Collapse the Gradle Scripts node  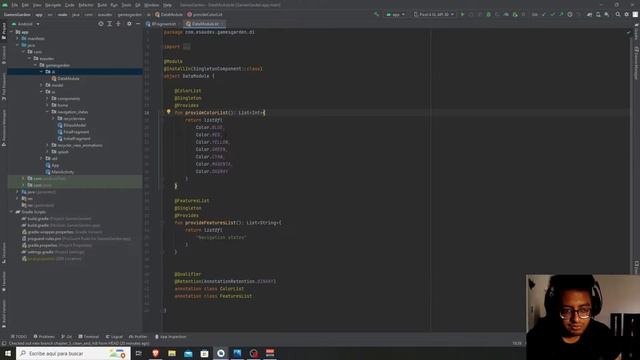tap(11, 212)
